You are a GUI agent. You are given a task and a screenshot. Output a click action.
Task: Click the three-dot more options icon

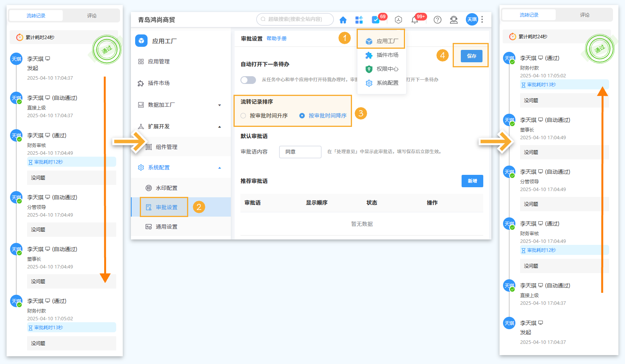point(482,20)
